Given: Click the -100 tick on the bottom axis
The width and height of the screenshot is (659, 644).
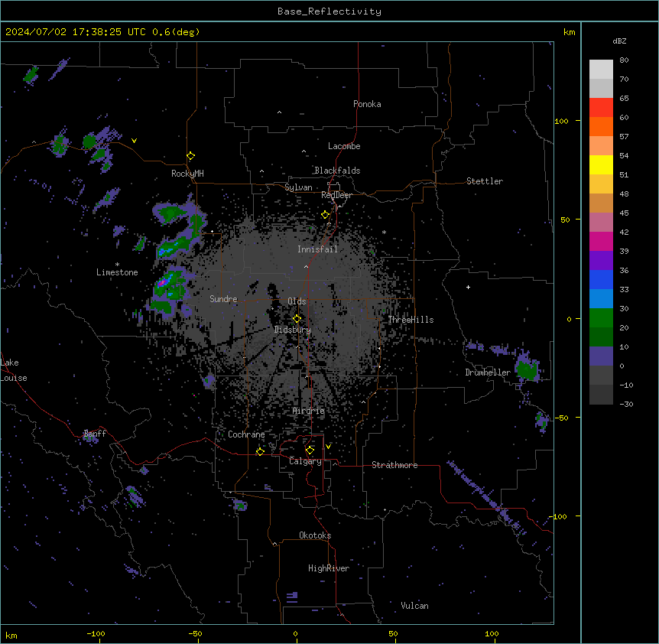Looking at the screenshot, I should [96, 633].
